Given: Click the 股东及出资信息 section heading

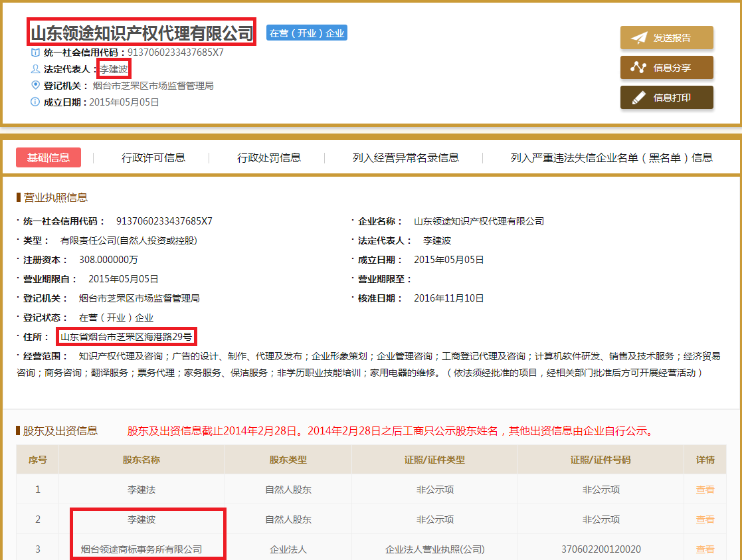Looking at the screenshot, I should [60, 430].
